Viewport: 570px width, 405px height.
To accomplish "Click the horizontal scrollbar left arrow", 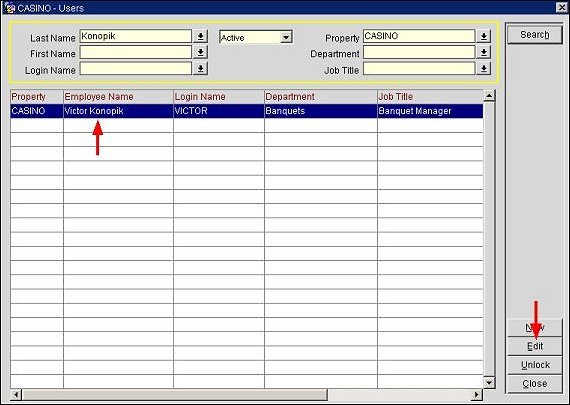I will tap(16, 394).
